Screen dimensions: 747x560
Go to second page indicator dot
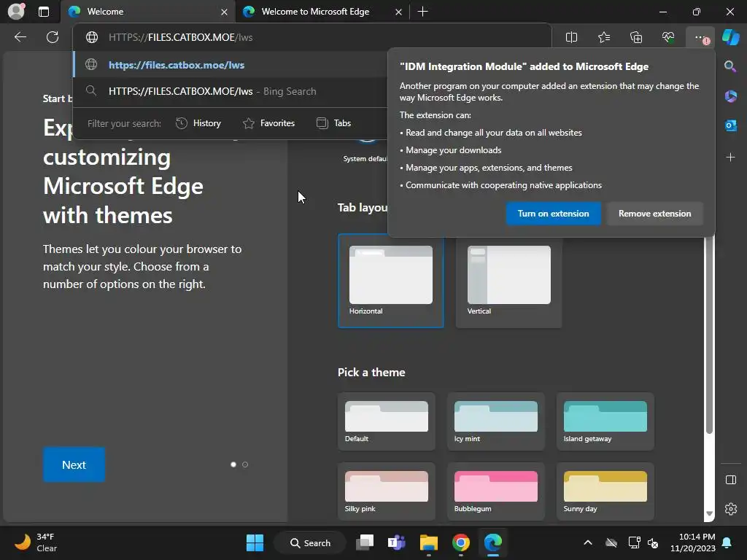(245, 464)
